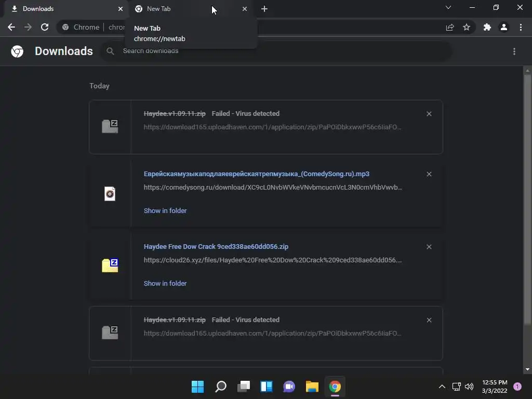The height and width of the screenshot is (399, 532).
Task: Open the Windows Start button
Action: (x=197, y=387)
